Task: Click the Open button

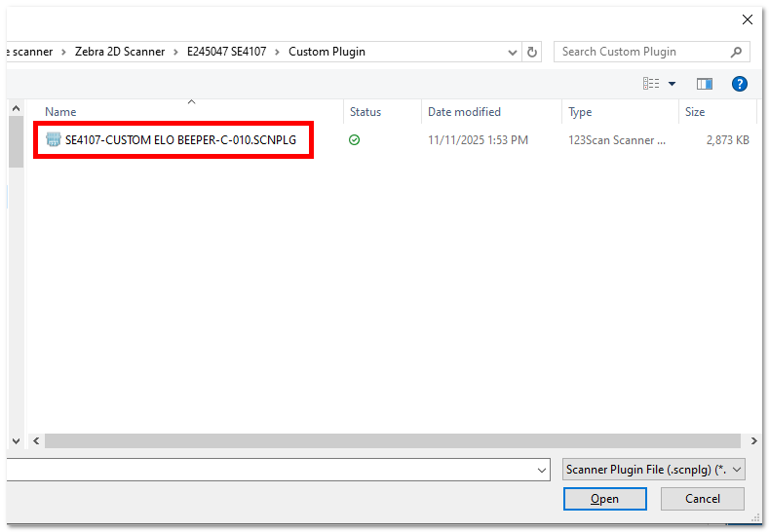Action: (x=604, y=499)
